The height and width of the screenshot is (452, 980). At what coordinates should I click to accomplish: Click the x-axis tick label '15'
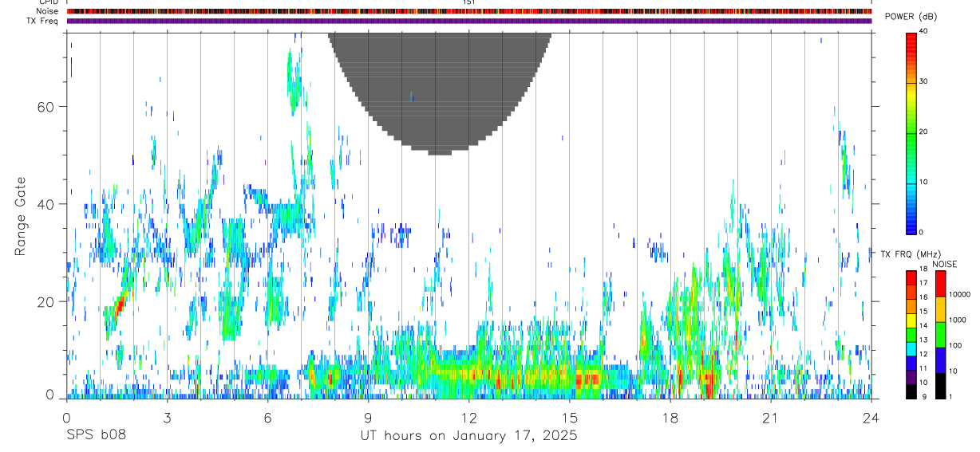569,419
